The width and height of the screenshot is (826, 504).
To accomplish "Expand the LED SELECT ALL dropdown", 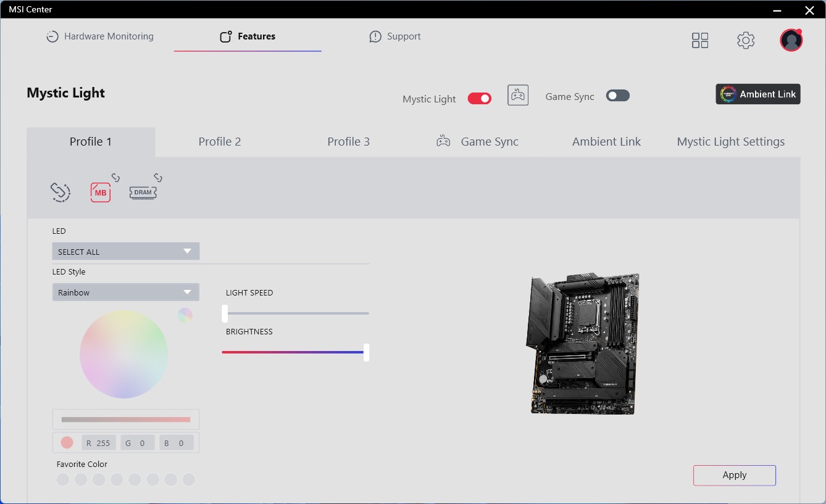I will (126, 252).
